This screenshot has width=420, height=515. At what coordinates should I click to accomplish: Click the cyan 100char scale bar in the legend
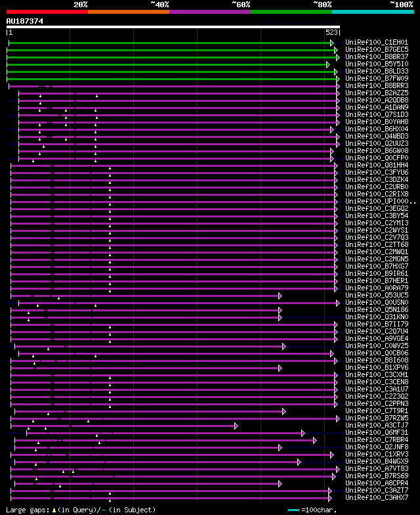(x=293, y=510)
